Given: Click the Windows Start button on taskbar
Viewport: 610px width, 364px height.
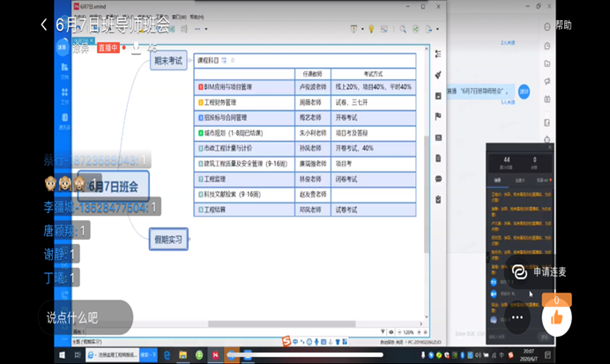Looking at the screenshot, I should coord(62,355).
